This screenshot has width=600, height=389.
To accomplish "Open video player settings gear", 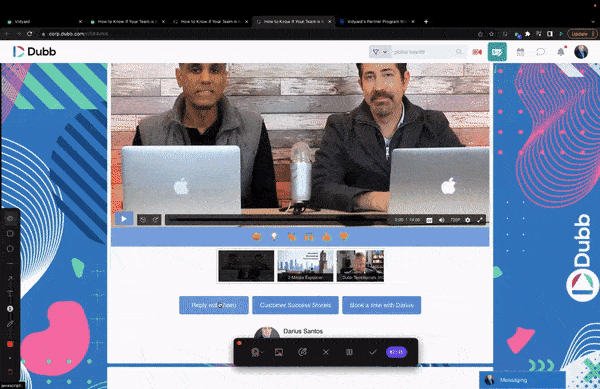I will (x=468, y=220).
